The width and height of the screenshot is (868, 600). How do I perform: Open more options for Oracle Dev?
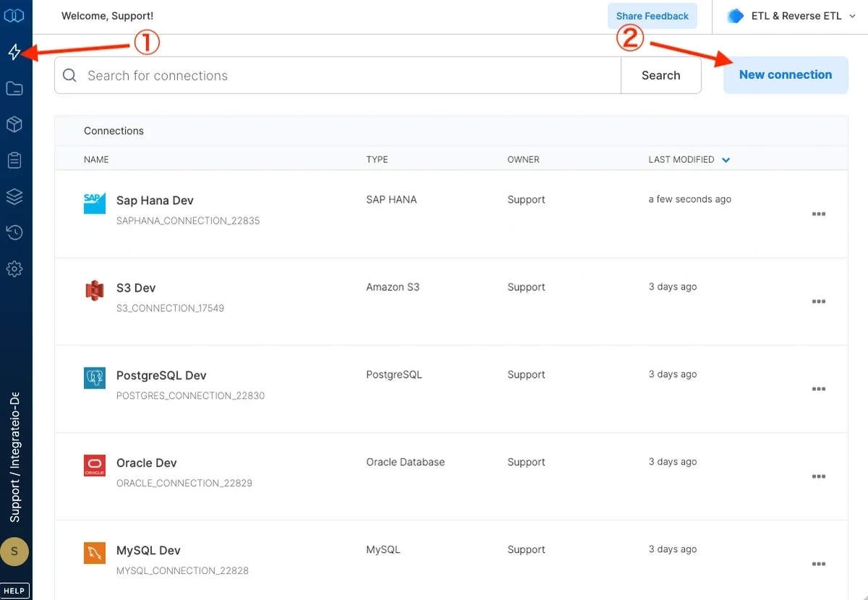tap(819, 477)
